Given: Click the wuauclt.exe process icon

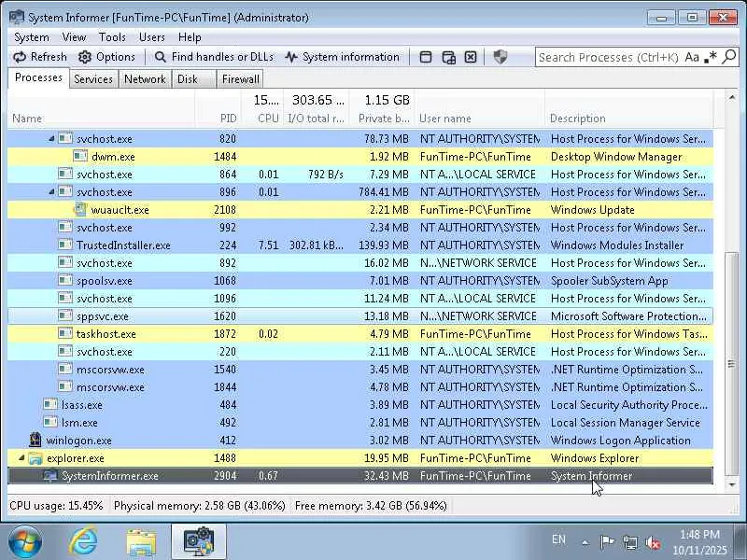Looking at the screenshot, I should (x=80, y=209).
